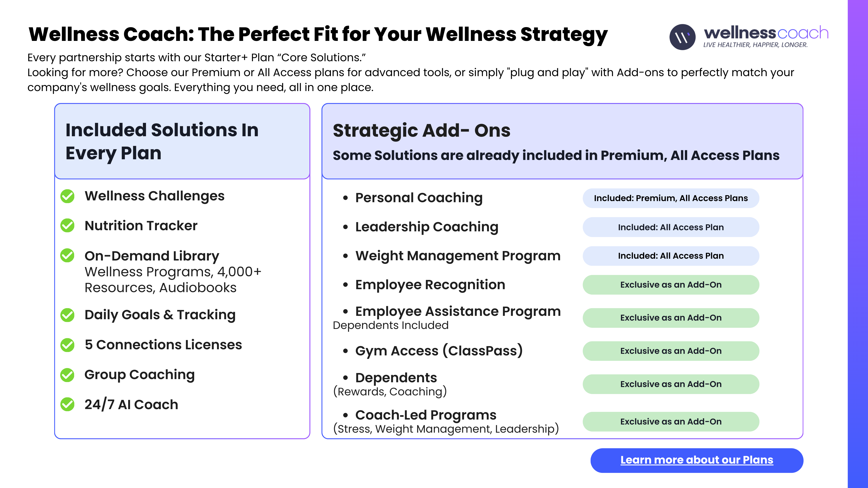Click the wellnesscoach brand name text
The image size is (868, 488).
(766, 33)
